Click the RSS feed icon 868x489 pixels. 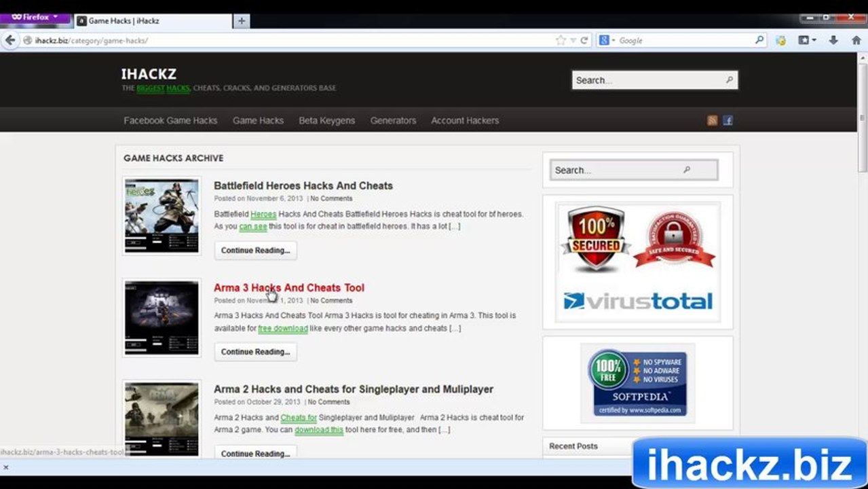pos(712,121)
